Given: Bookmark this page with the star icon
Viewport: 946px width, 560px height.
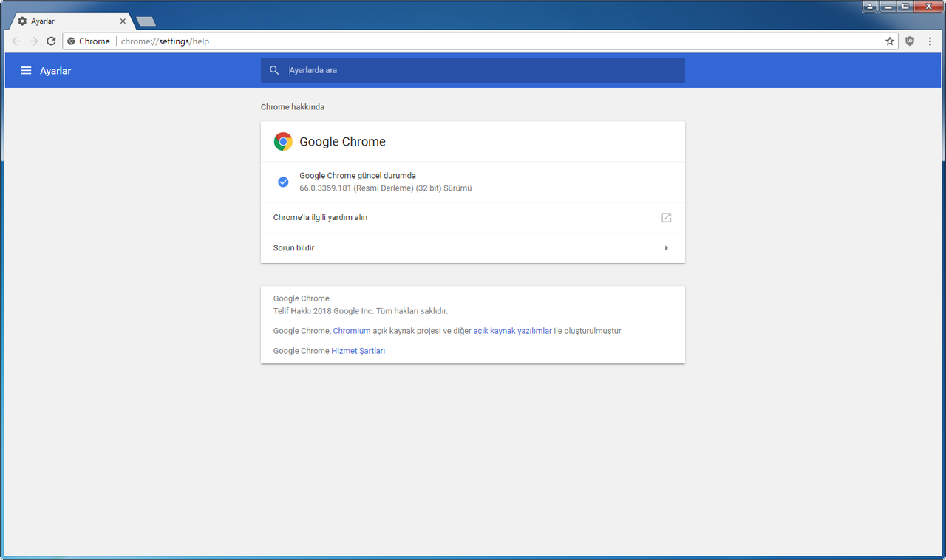Looking at the screenshot, I should coord(890,41).
